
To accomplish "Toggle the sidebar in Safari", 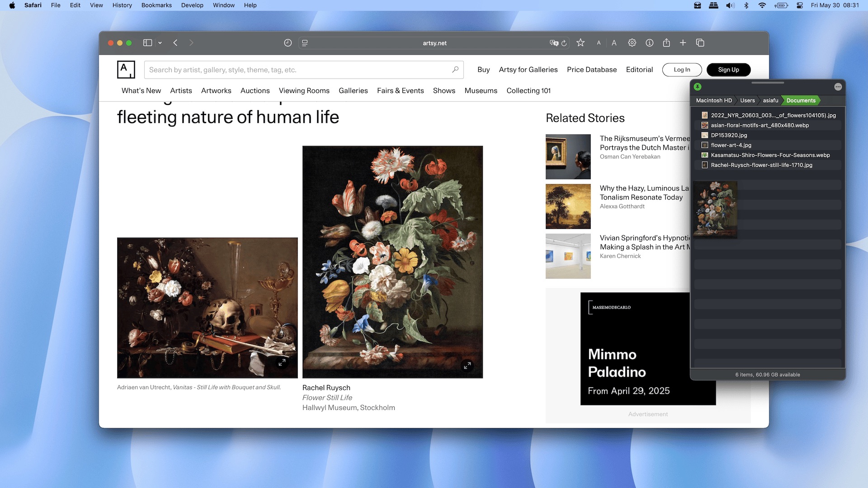I will click(x=147, y=42).
